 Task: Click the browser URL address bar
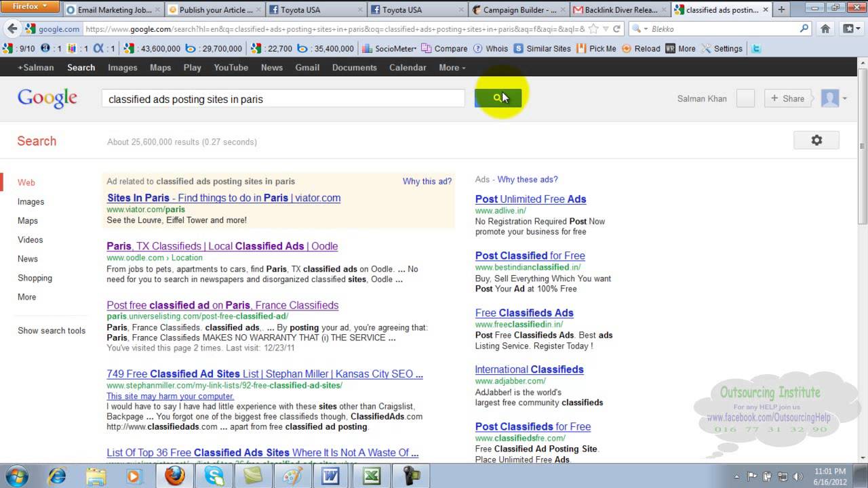click(335, 29)
